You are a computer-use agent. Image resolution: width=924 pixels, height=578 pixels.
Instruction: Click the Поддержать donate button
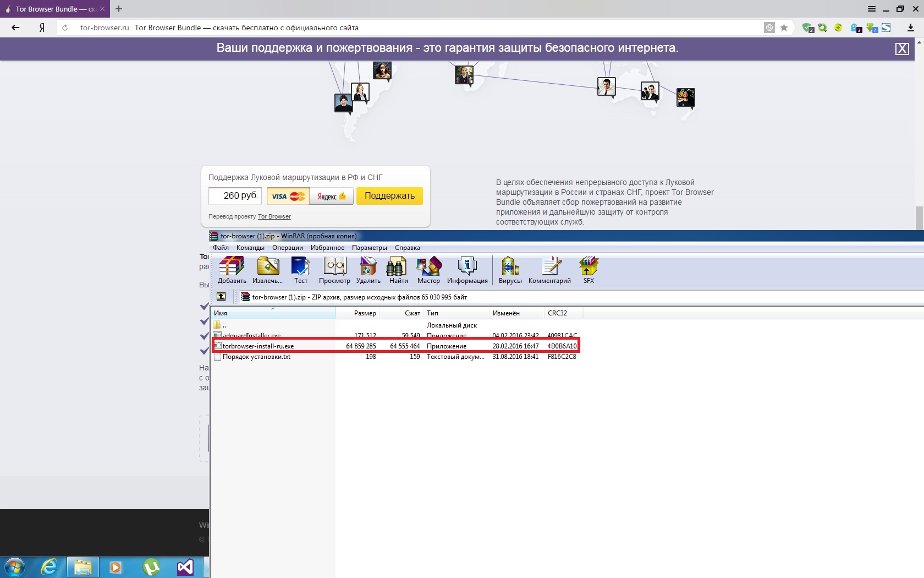click(389, 196)
